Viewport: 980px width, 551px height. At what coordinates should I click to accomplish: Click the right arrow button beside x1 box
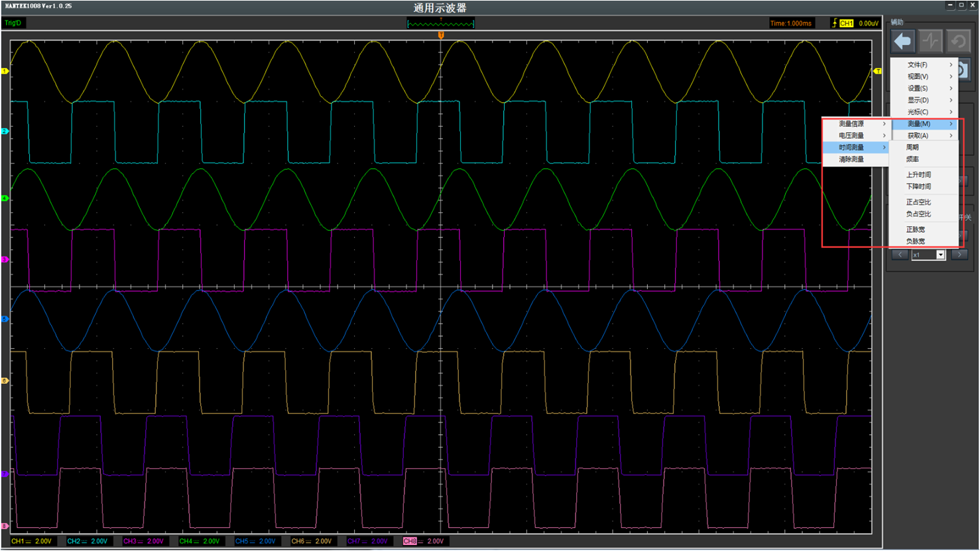point(959,255)
